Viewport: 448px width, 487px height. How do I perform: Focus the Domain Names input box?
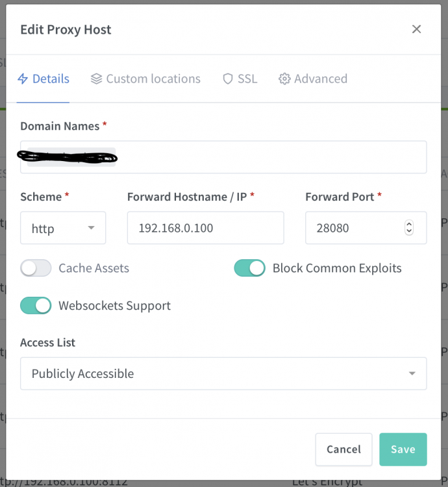click(x=223, y=157)
